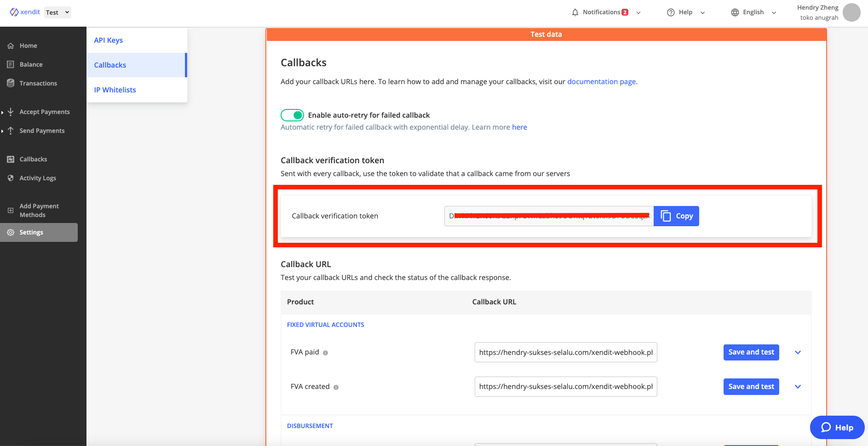The height and width of the screenshot is (446, 868).
Task: Switch to the API Keys tab
Action: (x=109, y=40)
